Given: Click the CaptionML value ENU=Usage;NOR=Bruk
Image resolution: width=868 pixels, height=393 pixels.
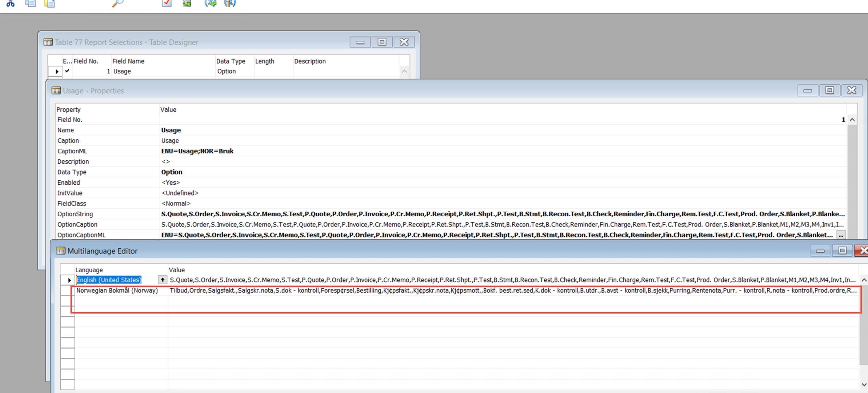Looking at the screenshot, I should [197, 151].
